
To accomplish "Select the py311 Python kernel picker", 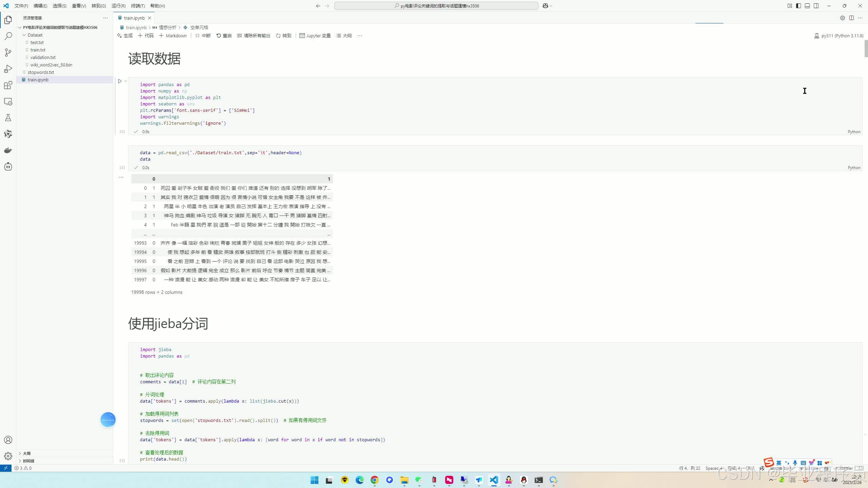I will pyautogui.click(x=839, y=36).
